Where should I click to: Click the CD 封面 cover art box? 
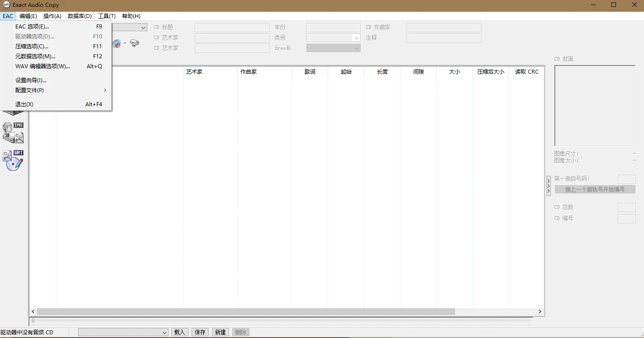point(595,105)
